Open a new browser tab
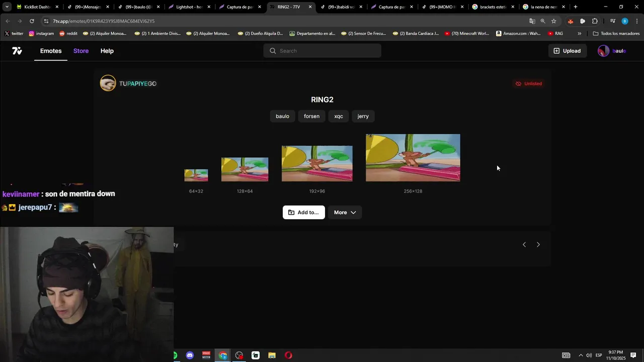Viewport: 644px width, 362px height. pos(576,7)
